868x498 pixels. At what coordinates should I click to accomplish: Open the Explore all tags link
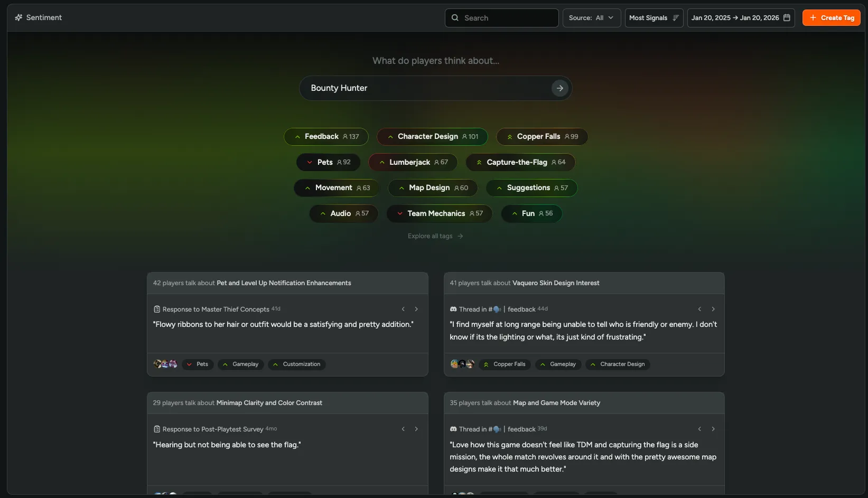(435, 236)
